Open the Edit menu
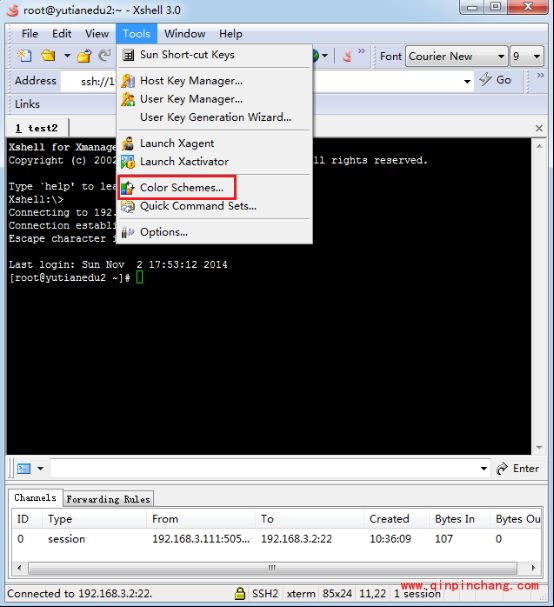 coord(62,34)
